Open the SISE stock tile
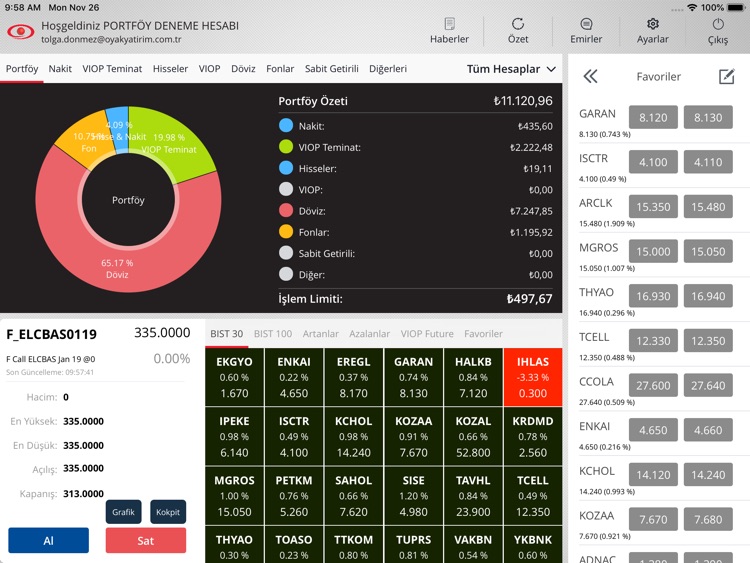 click(413, 496)
